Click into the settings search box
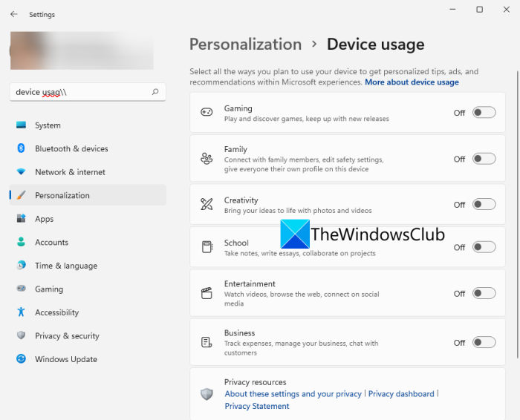The height and width of the screenshot is (420, 520). pos(82,92)
